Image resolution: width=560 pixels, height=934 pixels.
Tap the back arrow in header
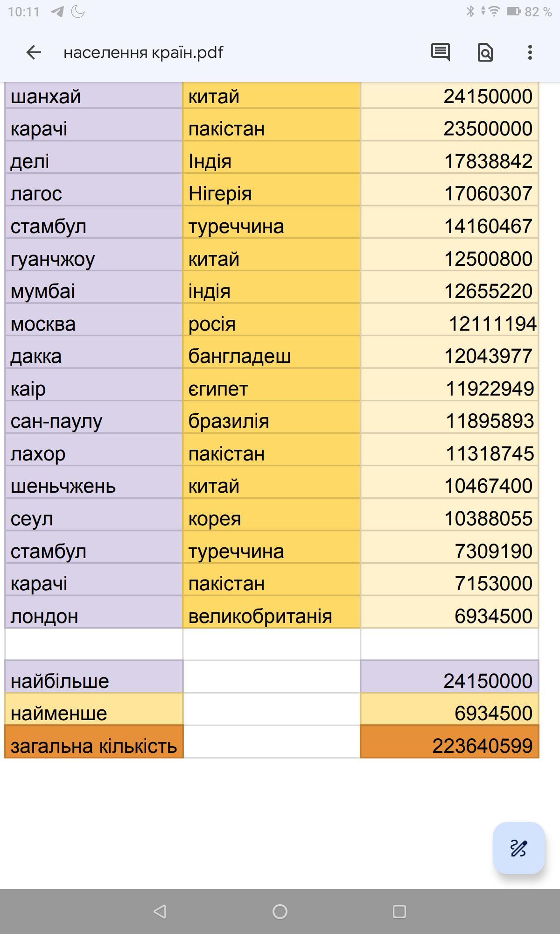pos(34,52)
